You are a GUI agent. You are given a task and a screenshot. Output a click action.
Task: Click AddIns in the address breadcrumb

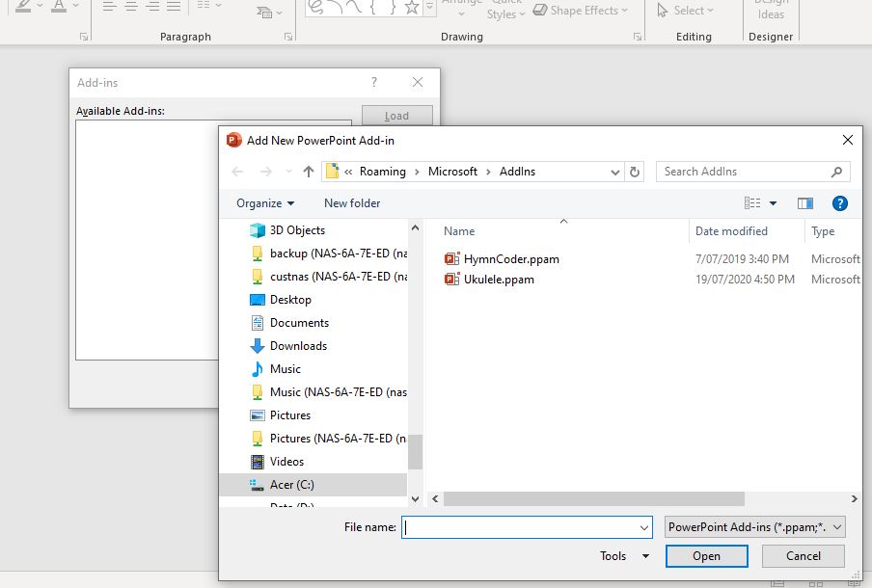tap(517, 172)
